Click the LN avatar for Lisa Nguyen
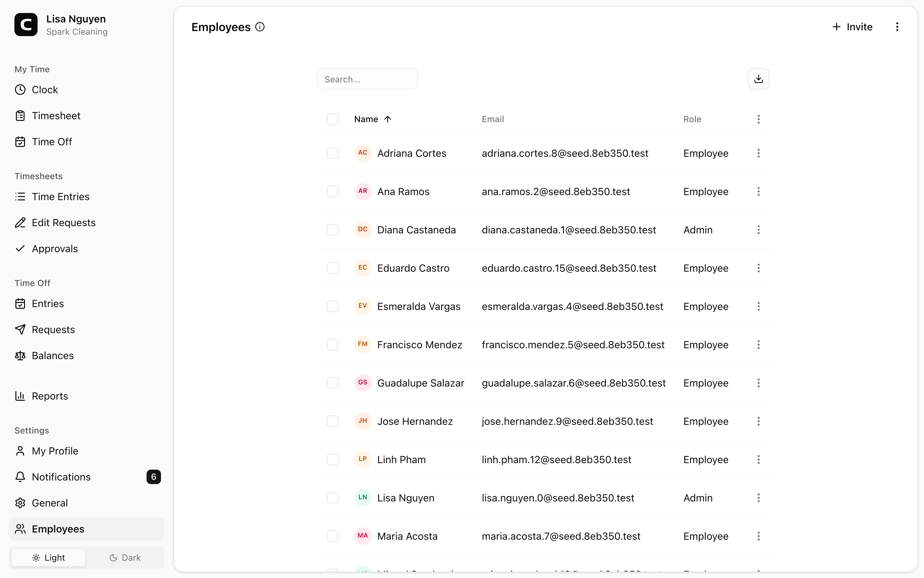This screenshot has width=924, height=578. 363,497
